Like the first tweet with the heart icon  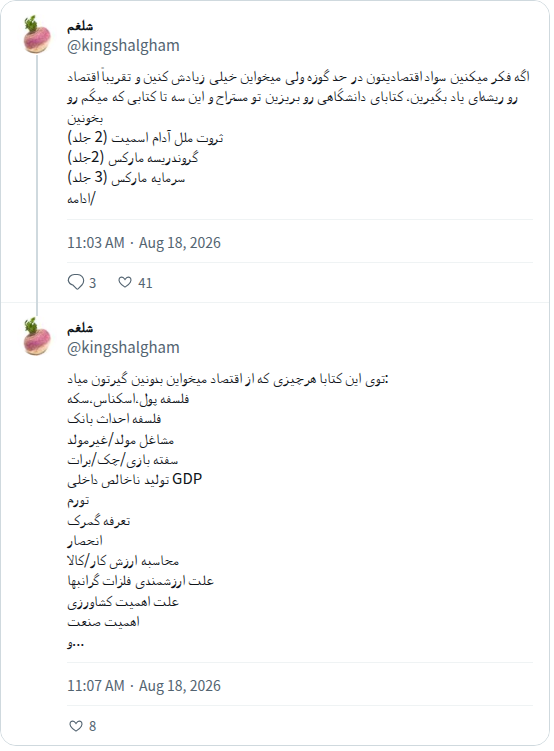[x=124, y=283]
